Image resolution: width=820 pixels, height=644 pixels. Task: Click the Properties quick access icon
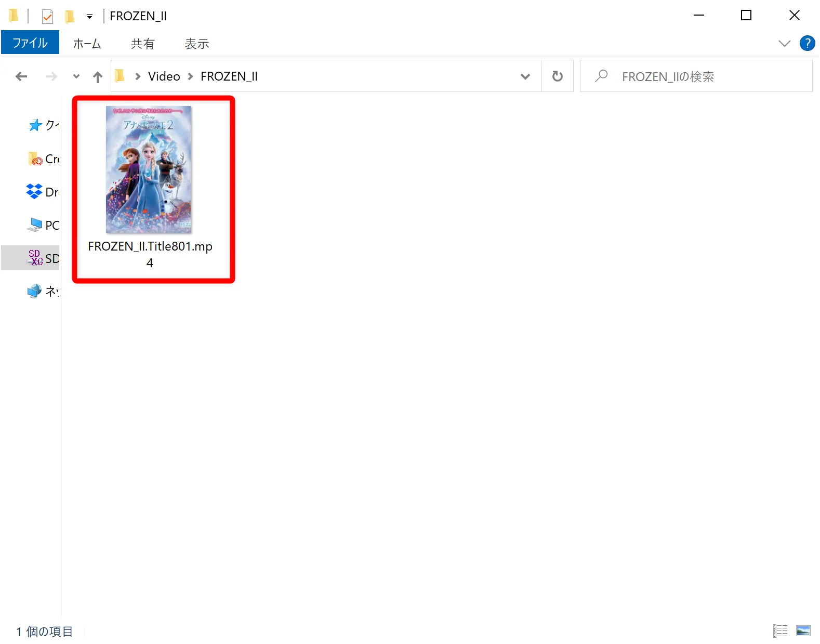pos(47,17)
